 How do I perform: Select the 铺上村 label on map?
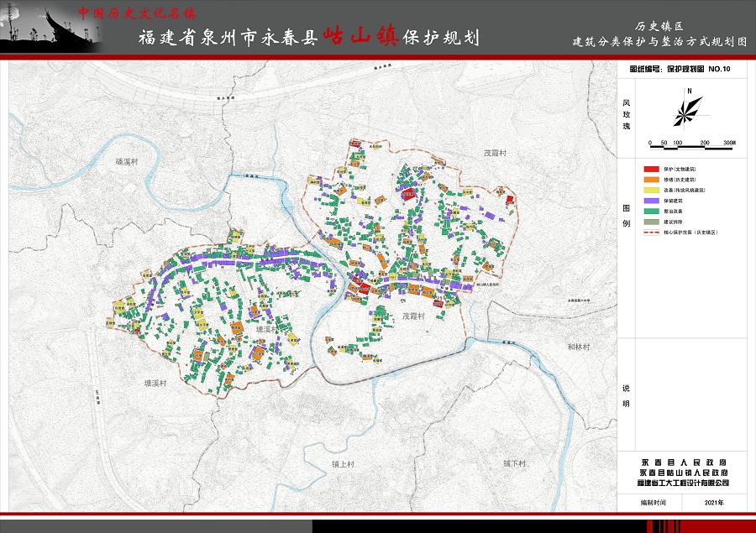tap(344, 463)
